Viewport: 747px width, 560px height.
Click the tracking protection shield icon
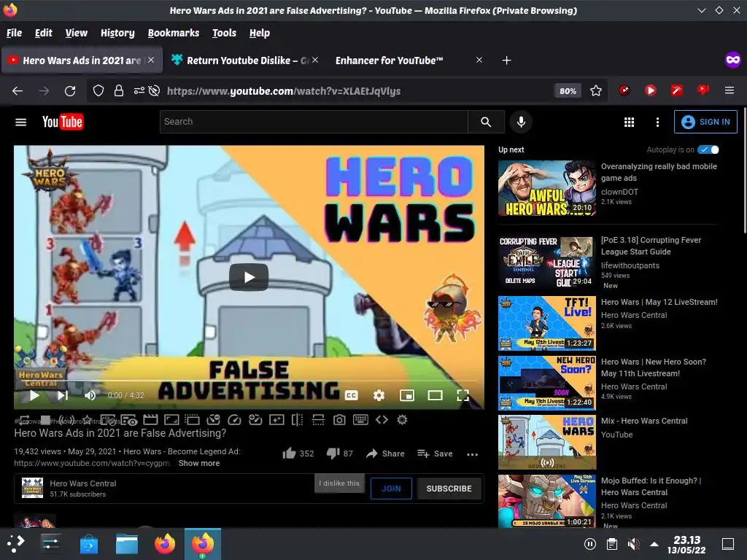click(x=98, y=90)
